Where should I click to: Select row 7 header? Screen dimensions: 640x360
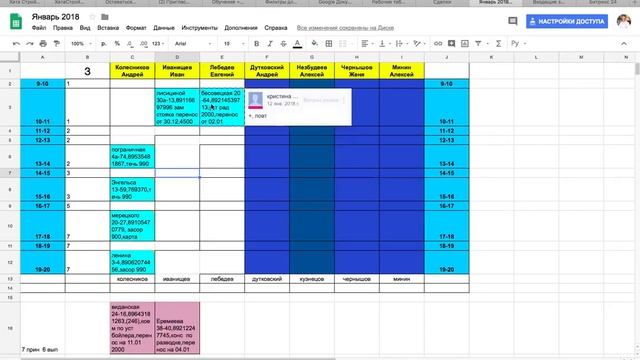tap(10, 173)
